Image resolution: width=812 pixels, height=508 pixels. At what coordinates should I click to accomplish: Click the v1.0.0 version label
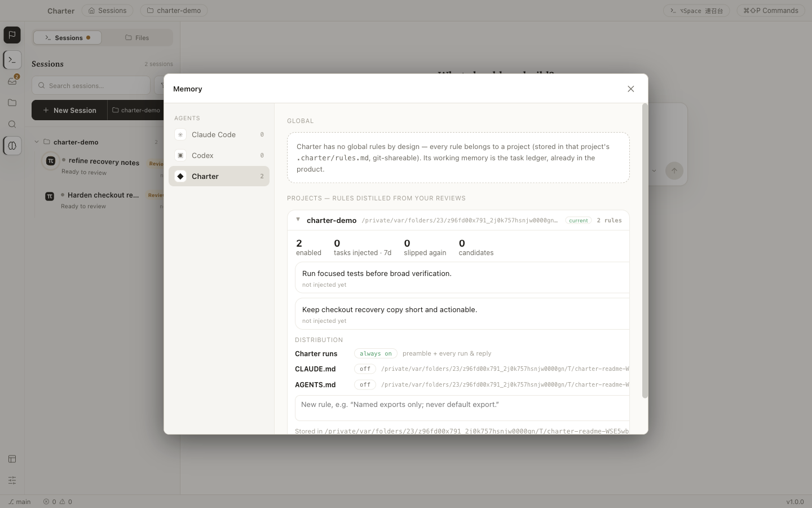pyautogui.click(x=795, y=502)
